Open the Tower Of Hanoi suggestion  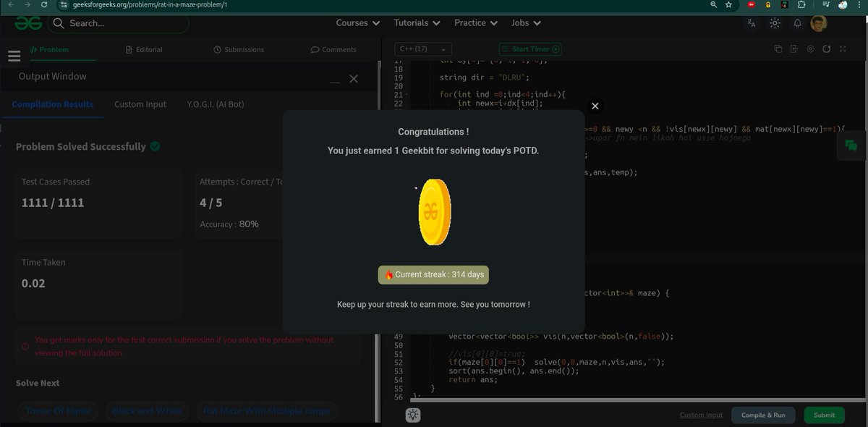point(59,411)
